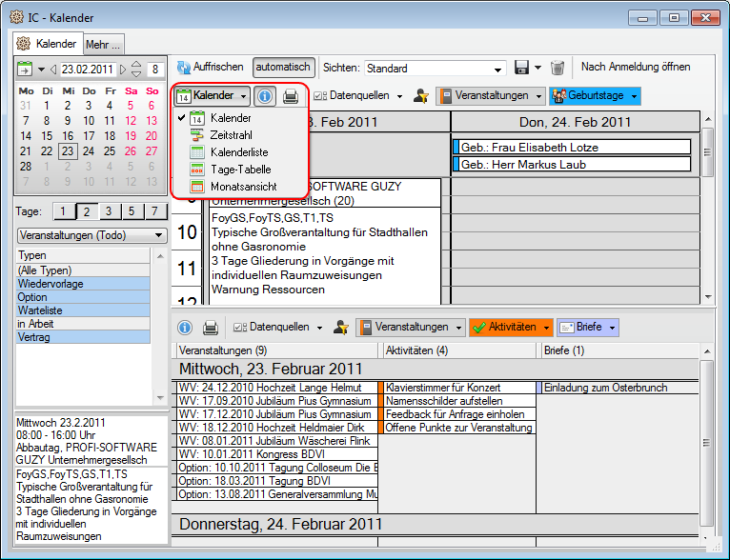Viewport: 730px width, 560px height.
Task: Click the person icon beside upper Datenquellen
Action: click(x=420, y=96)
